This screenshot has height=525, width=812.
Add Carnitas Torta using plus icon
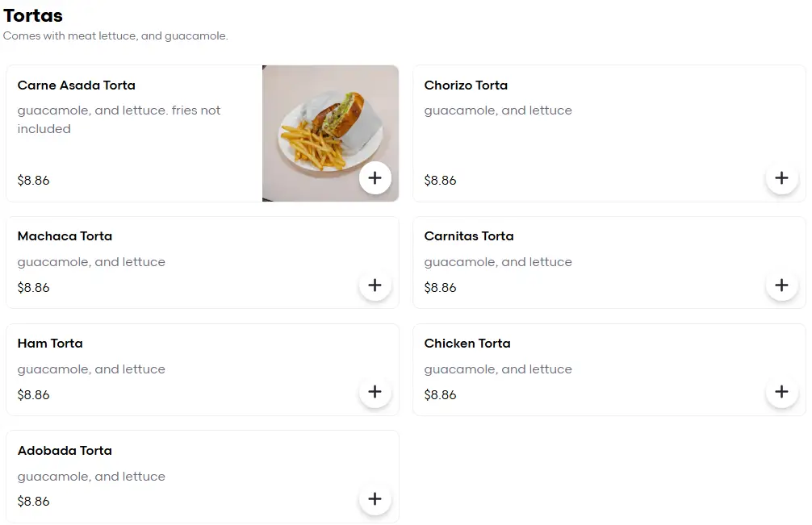pyautogui.click(x=781, y=285)
